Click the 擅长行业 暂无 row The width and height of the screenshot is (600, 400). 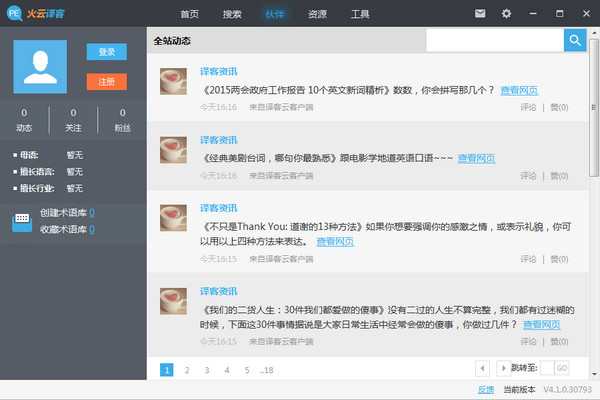tap(48, 188)
